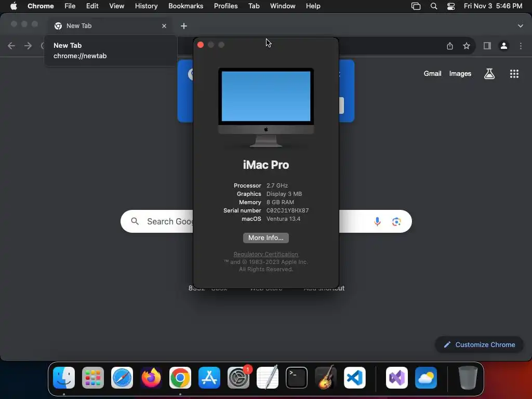
Task: Launch Visual Studio Code from the Dock
Action: [x=354, y=378]
